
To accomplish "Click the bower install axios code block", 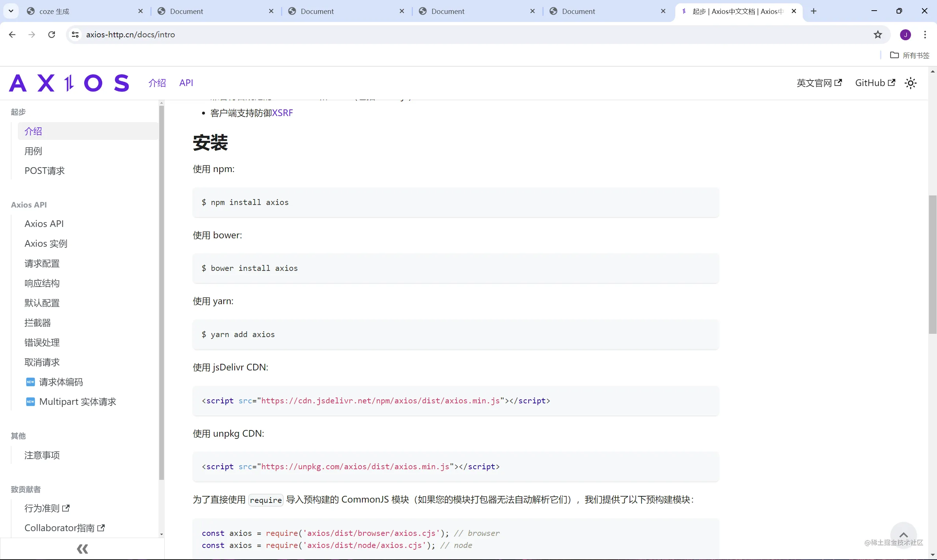I will click(x=455, y=268).
